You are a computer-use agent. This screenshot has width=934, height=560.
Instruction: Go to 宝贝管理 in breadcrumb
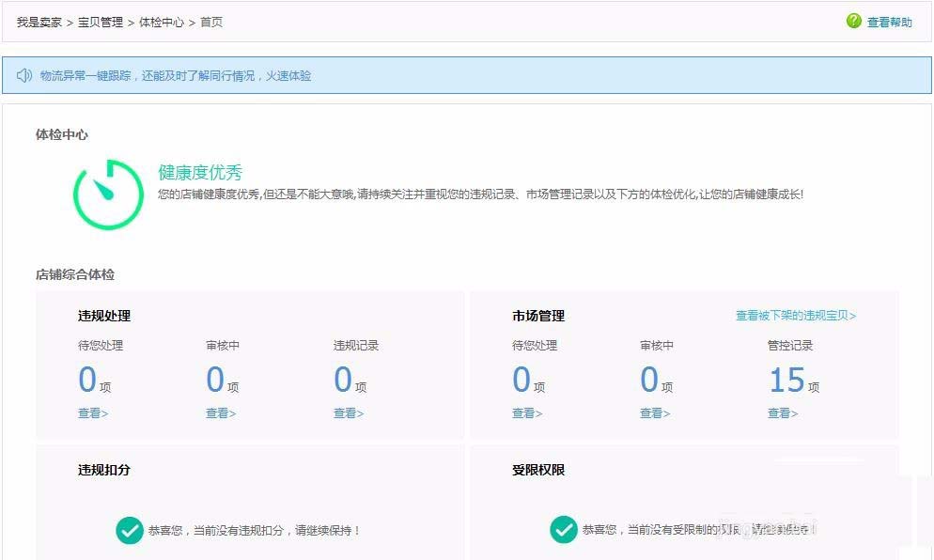[100, 22]
